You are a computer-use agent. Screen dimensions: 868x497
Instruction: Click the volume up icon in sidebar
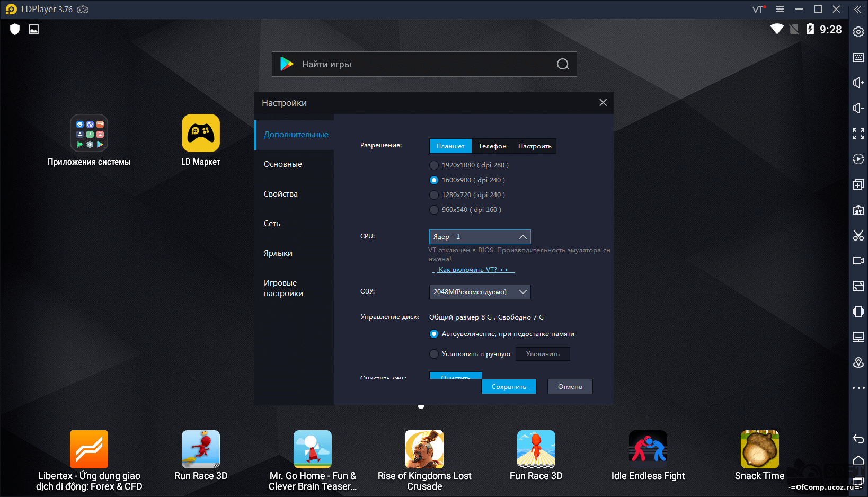858,83
